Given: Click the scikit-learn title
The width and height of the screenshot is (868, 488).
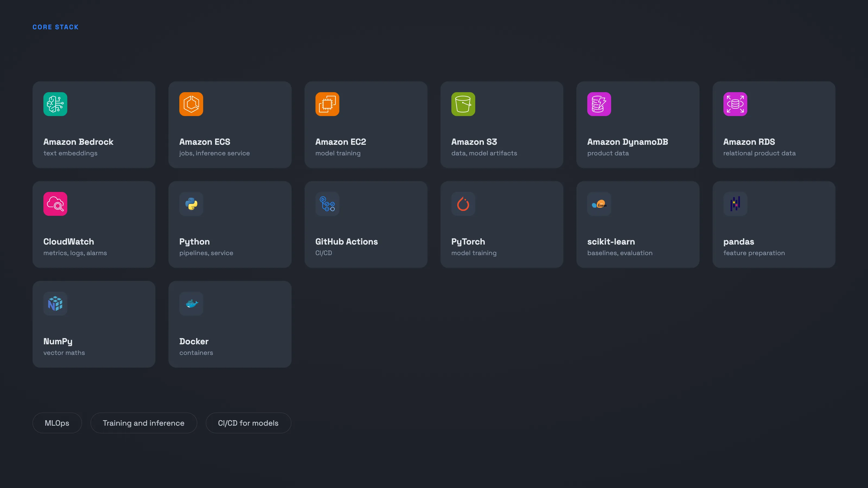Looking at the screenshot, I should click(x=611, y=242).
